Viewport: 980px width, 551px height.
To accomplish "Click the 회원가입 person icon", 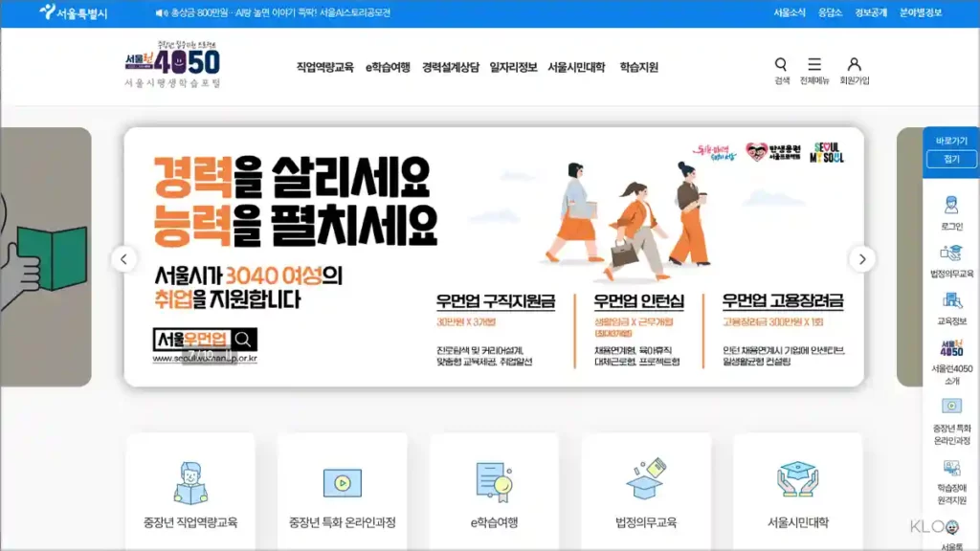I will pos(854,64).
